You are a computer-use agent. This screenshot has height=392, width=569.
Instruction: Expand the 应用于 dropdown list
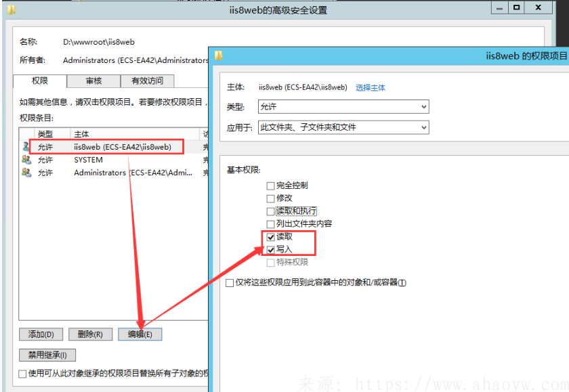(x=343, y=127)
